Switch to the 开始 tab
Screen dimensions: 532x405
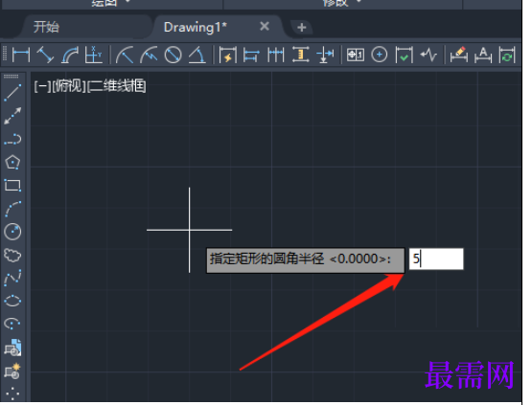click(x=46, y=27)
